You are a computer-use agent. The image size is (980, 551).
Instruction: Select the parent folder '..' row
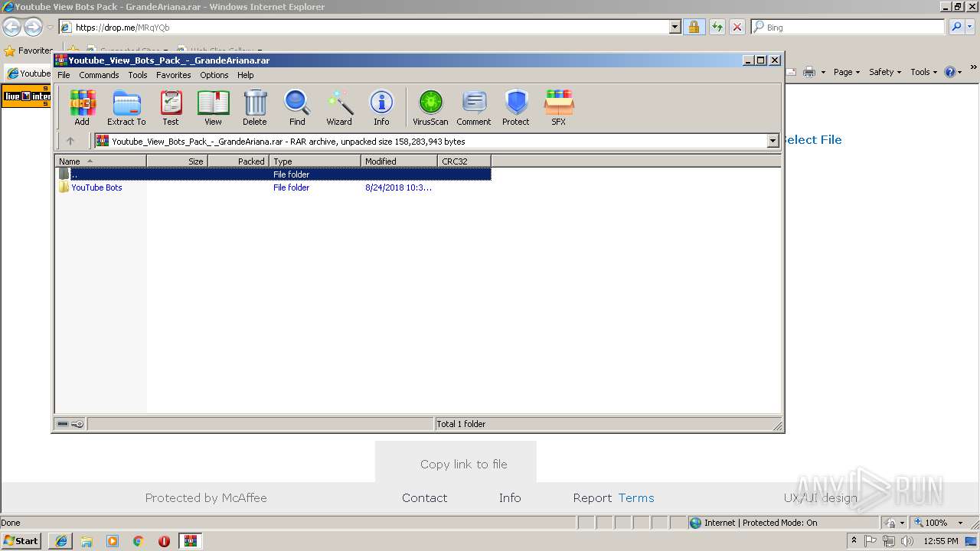click(273, 174)
